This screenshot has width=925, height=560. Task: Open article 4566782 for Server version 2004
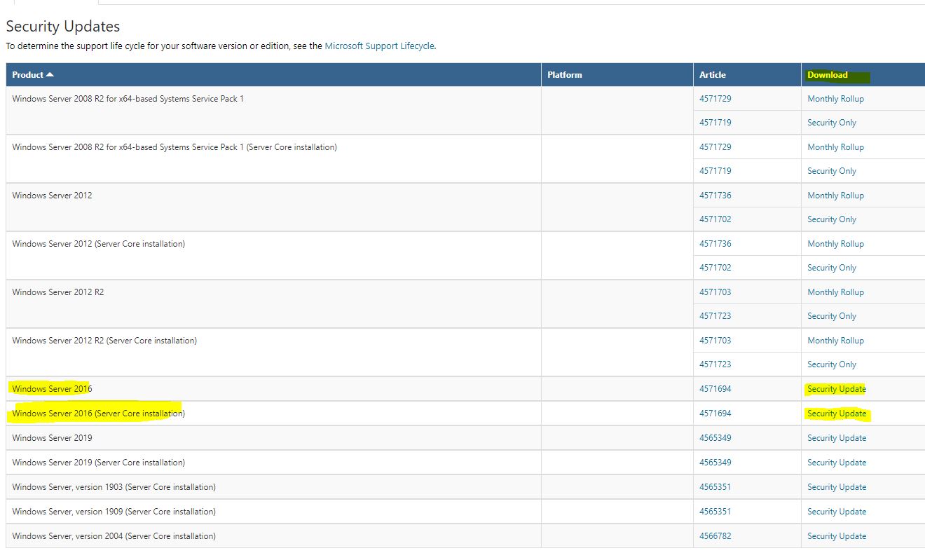(715, 536)
